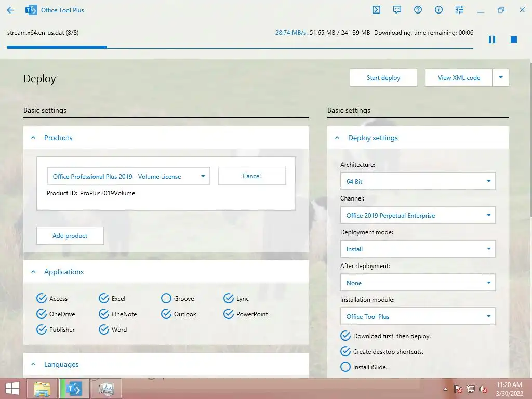Click the network tray icon
Image resolution: width=532 pixels, height=399 pixels.
[x=471, y=389]
